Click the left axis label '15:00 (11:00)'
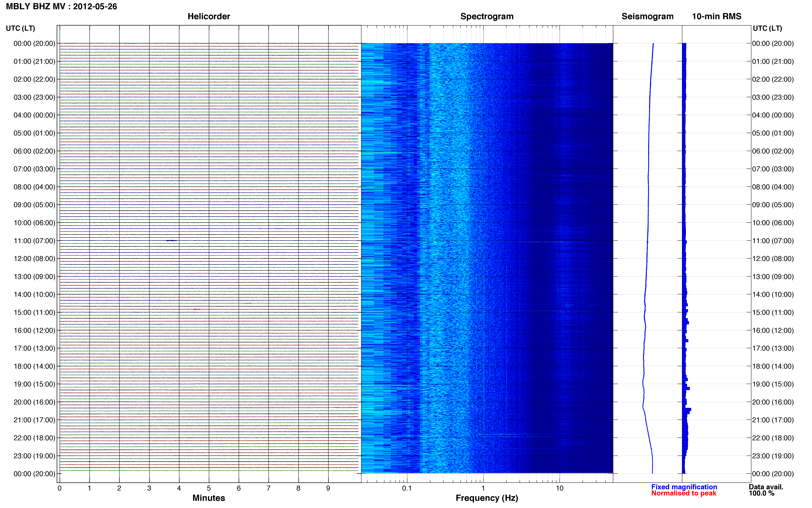This screenshot has height=508, width=812. pos(34,312)
